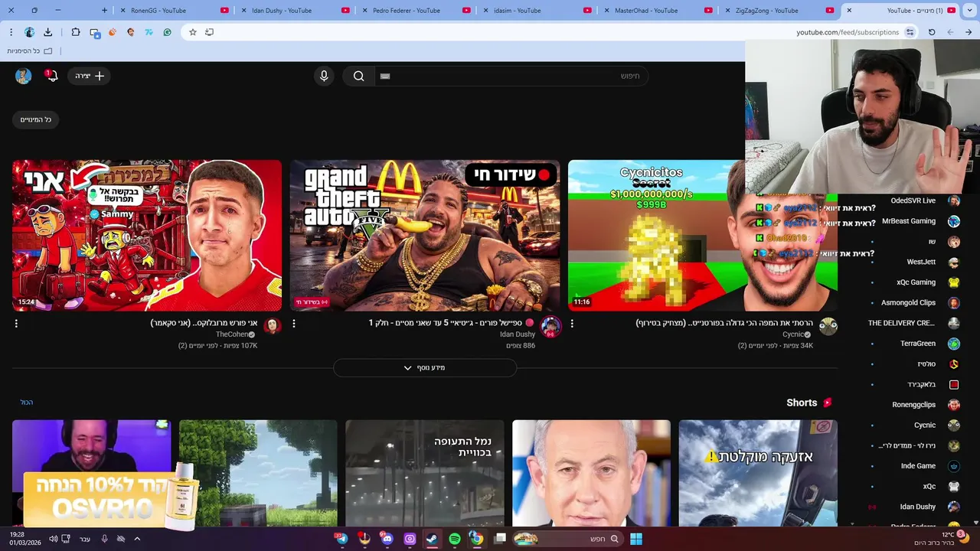Screen dimensions: 980x551
Task: Expand "מידע נוסף" to show more videos
Action: [425, 368]
